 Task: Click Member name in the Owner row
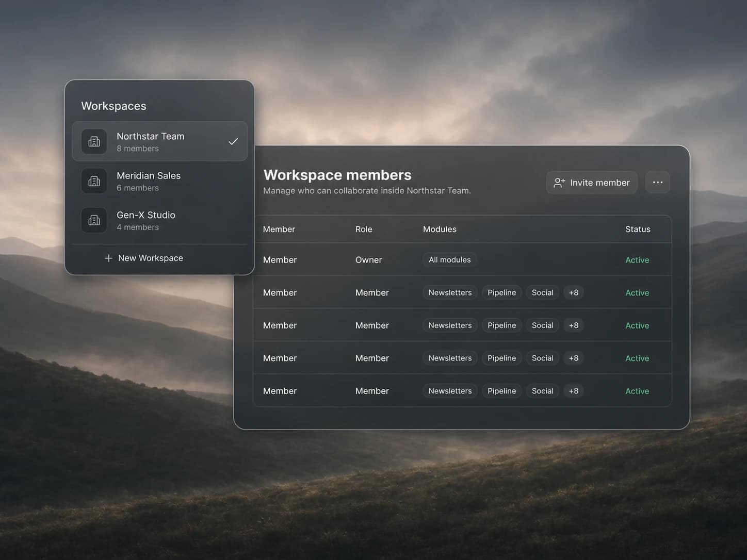pyautogui.click(x=280, y=260)
